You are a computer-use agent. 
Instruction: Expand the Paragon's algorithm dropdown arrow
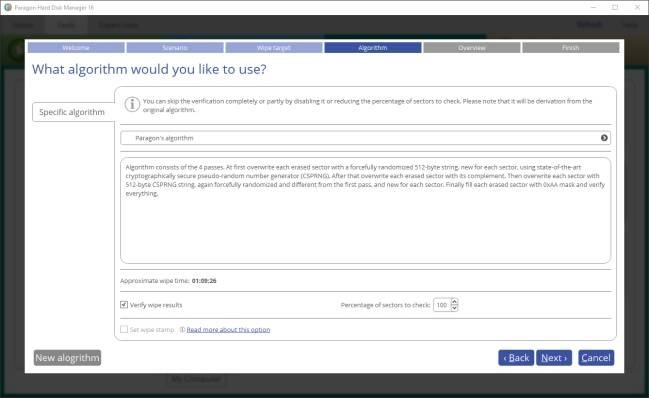(x=604, y=138)
